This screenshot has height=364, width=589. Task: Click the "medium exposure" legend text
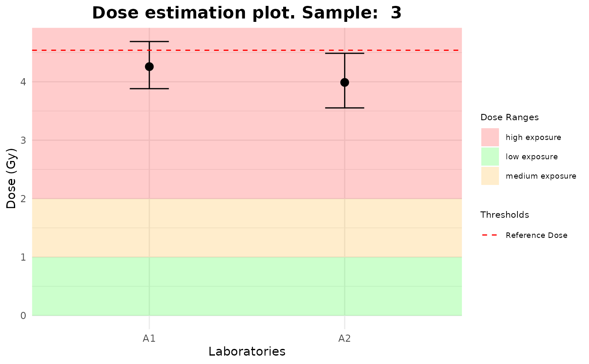coord(541,176)
